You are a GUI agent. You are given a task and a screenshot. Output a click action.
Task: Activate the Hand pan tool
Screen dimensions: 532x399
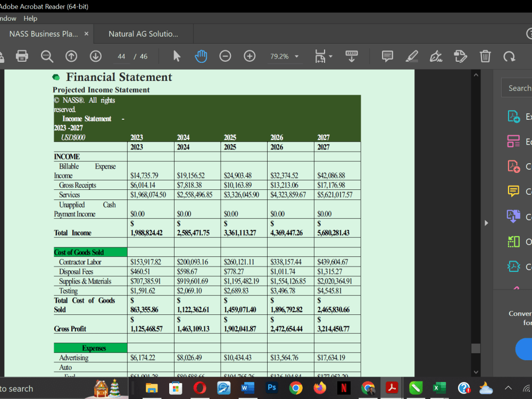click(201, 56)
